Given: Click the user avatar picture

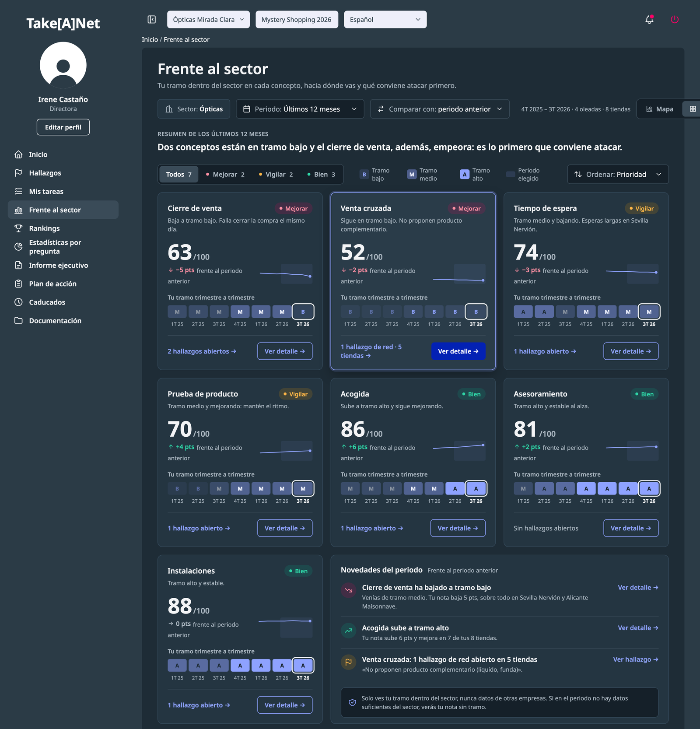Looking at the screenshot, I should [63, 65].
